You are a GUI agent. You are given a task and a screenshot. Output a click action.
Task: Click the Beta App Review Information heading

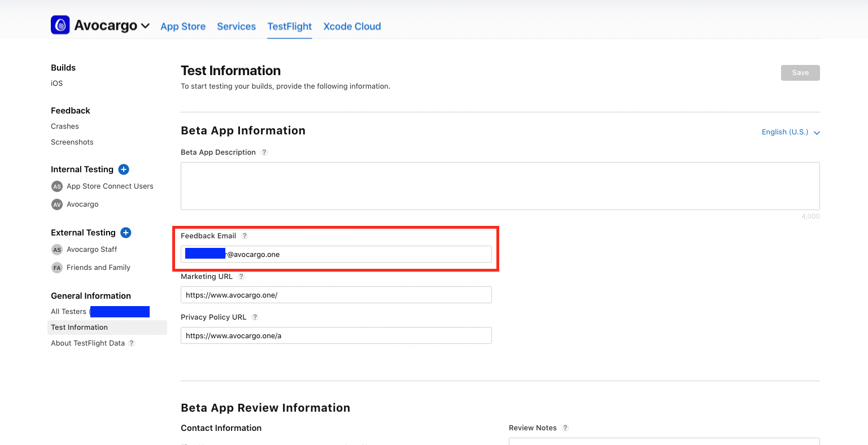pyautogui.click(x=265, y=408)
